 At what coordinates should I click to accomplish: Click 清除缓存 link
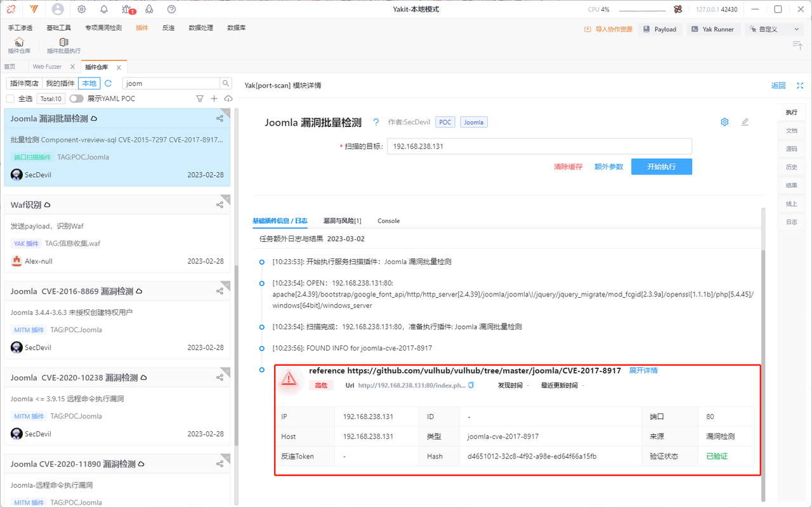pos(568,167)
